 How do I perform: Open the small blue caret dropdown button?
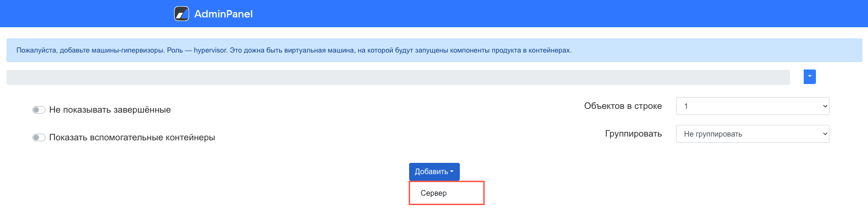point(809,77)
